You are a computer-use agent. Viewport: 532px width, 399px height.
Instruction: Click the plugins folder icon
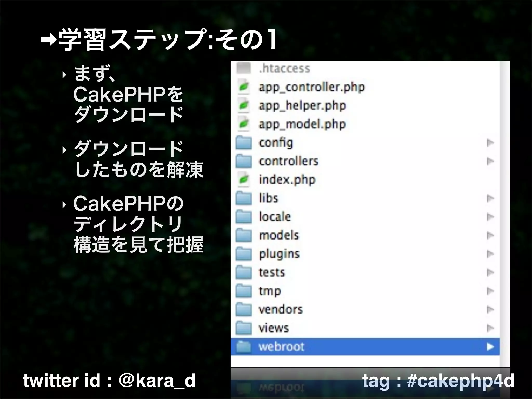244,254
